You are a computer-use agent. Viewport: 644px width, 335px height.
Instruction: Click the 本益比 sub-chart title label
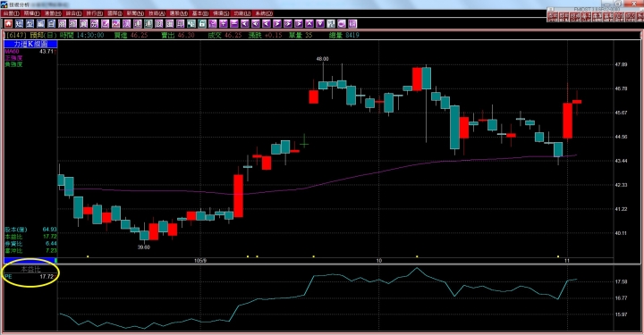tap(30, 270)
